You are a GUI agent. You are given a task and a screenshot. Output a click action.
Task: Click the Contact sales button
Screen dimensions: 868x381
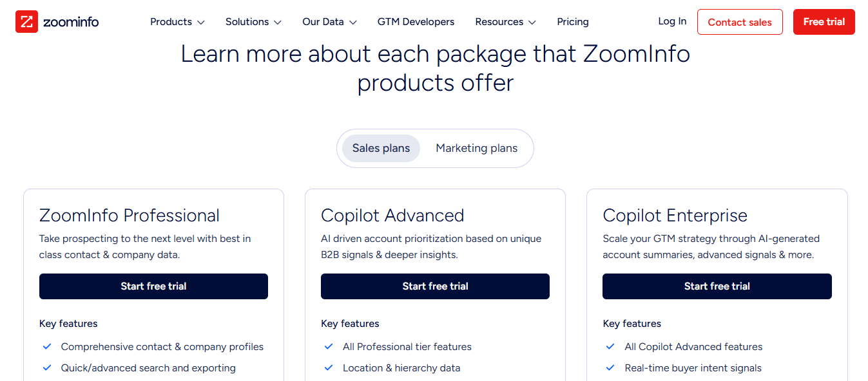(739, 21)
